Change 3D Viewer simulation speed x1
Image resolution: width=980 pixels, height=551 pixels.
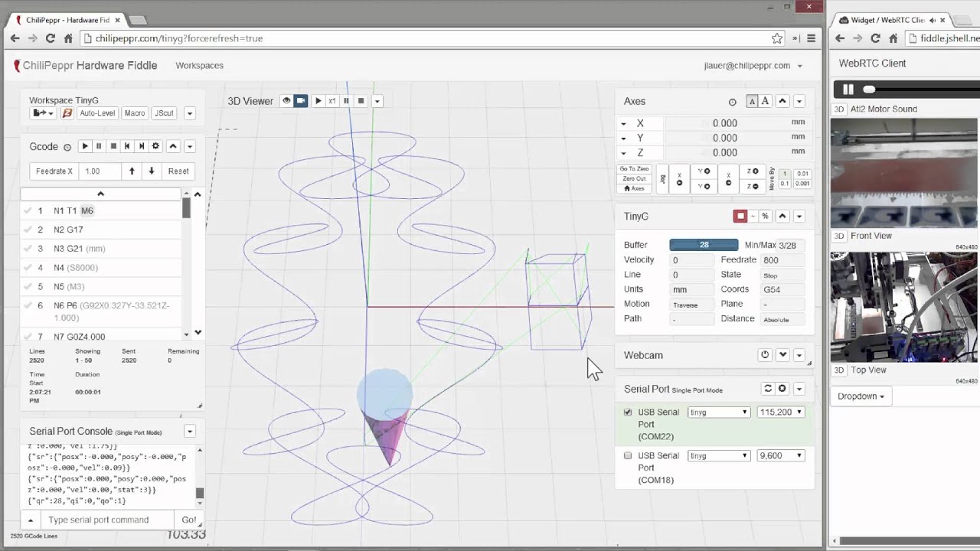332,101
